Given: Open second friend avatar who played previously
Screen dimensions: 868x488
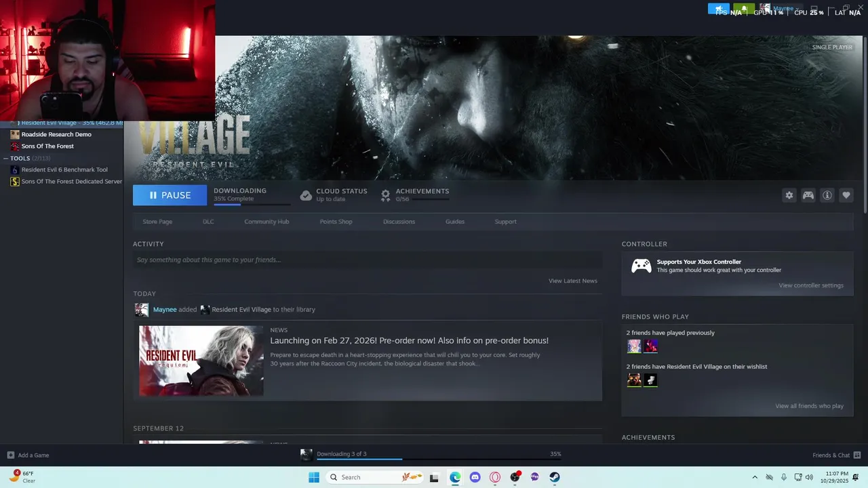Looking at the screenshot, I should click(x=651, y=346).
